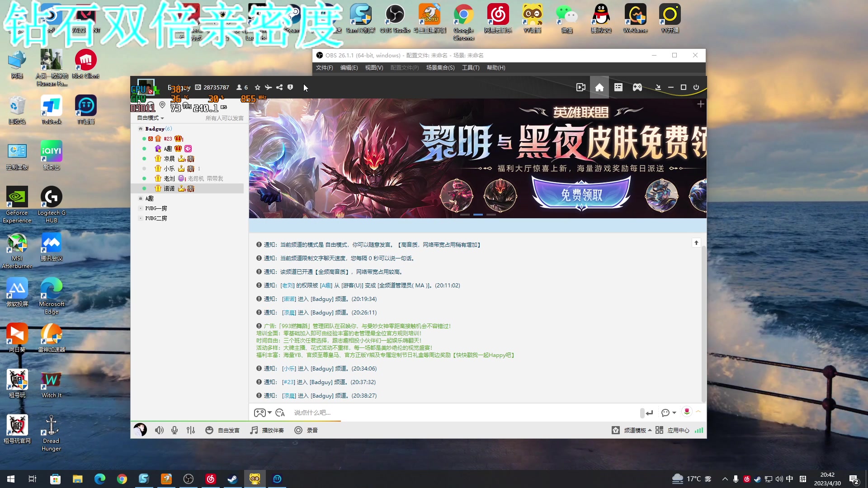Click the online member count icon
The width and height of the screenshot is (868, 488).
click(242, 87)
